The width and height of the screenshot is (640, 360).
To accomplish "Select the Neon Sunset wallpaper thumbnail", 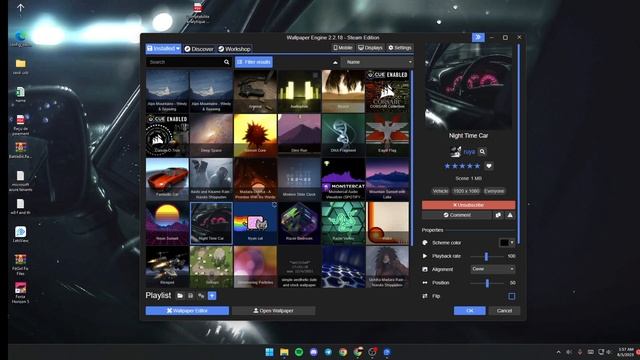I will pyautogui.click(x=167, y=223).
